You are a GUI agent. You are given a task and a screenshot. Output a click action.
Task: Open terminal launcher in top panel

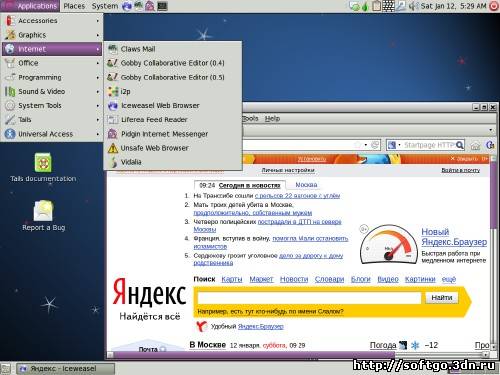tap(162, 6)
